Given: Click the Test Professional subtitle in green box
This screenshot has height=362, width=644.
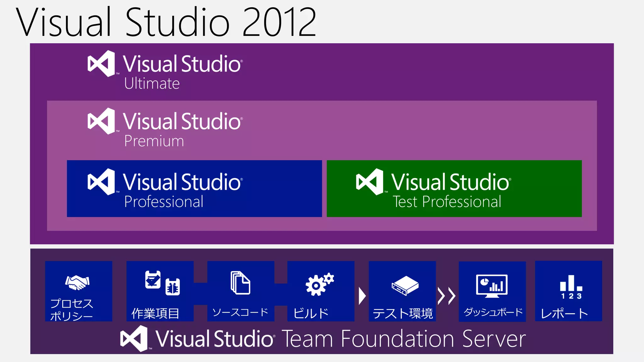Looking at the screenshot, I should pyautogui.click(x=447, y=202).
